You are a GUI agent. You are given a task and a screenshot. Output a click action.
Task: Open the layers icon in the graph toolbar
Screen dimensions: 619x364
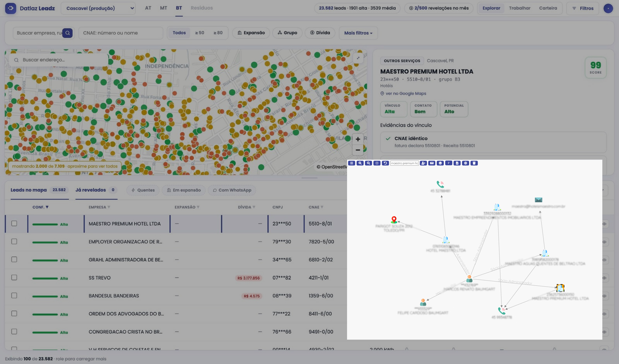pos(440,163)
